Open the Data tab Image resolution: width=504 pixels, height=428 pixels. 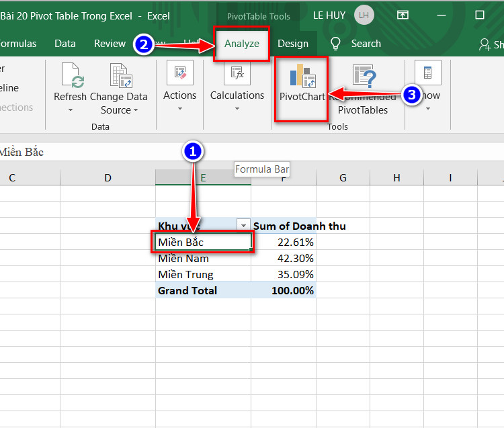(x=65, y=44)
